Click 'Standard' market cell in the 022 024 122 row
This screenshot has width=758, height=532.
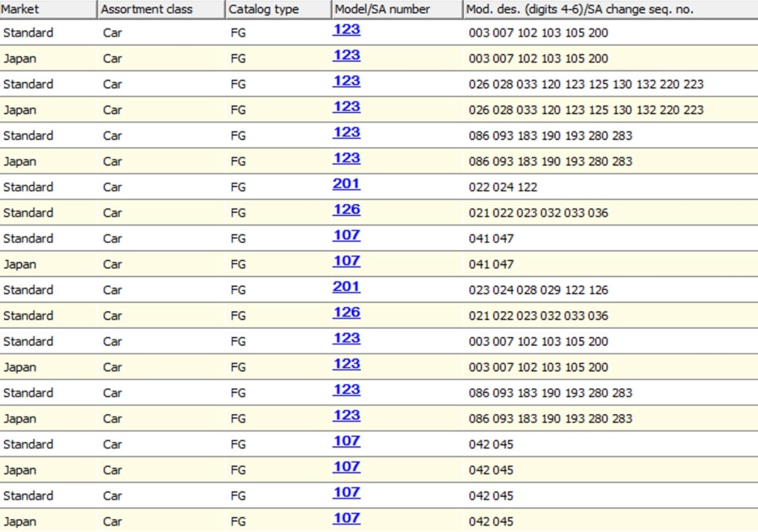pos(28,187)
